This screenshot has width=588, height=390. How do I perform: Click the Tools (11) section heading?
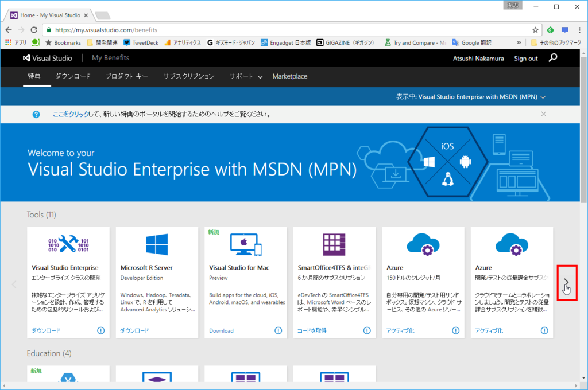tap(41, 214)
